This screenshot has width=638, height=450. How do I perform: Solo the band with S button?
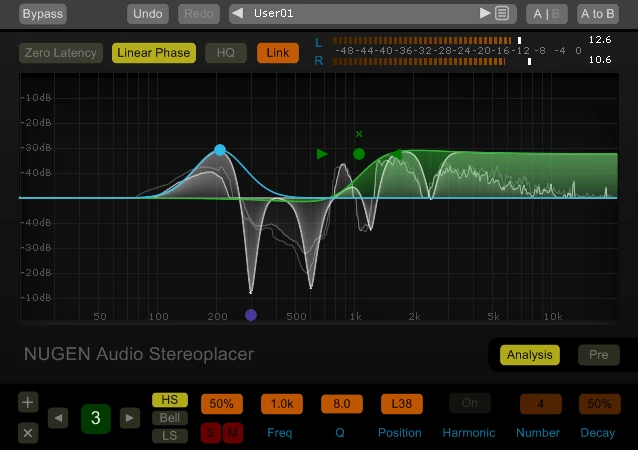click(x=211, y=432)
